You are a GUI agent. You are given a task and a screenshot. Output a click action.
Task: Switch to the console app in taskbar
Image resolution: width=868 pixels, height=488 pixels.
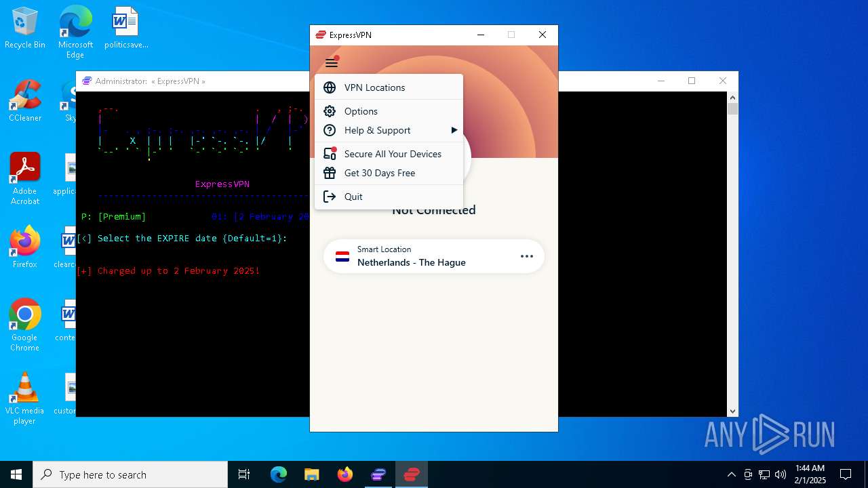coord(378,474)
